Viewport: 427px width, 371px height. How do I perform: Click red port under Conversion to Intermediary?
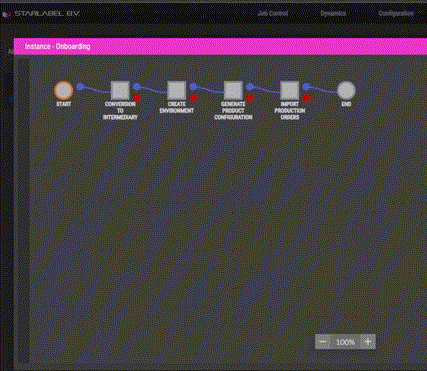[x=137, y=98]
